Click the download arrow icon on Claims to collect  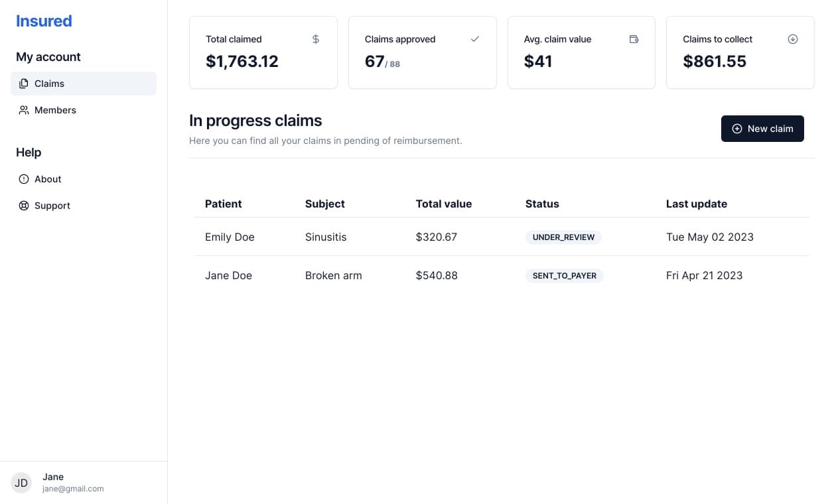[x=793, y=39]
